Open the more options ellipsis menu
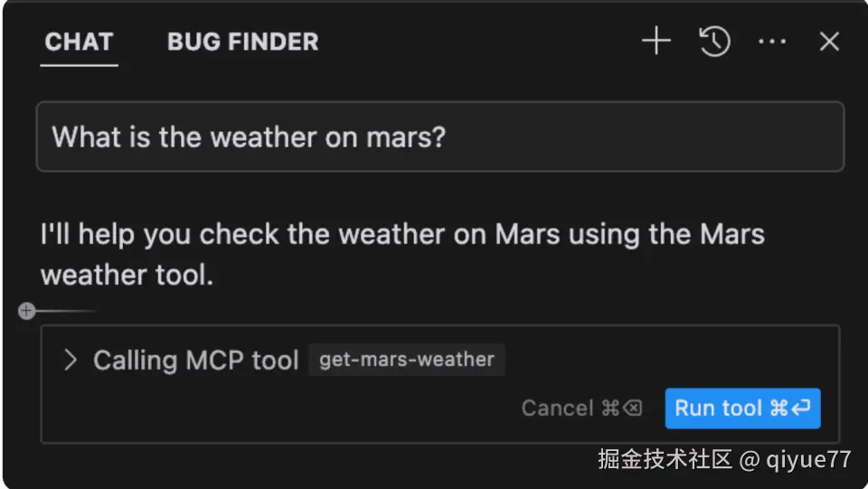This screenshot has height=489, width=868. point(771,42)
